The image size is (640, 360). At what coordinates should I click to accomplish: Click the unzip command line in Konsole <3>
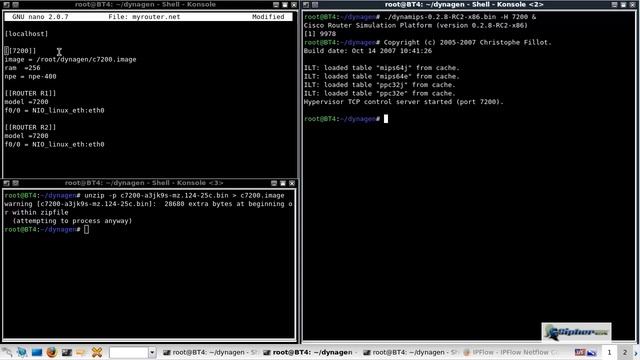[144, 196]
